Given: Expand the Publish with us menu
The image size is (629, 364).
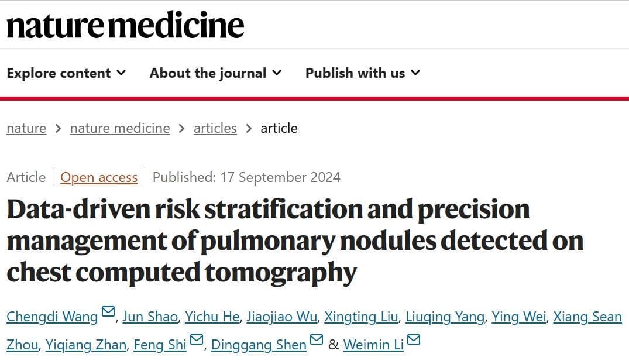Looking at the screenshot, I should pos(363,73).
